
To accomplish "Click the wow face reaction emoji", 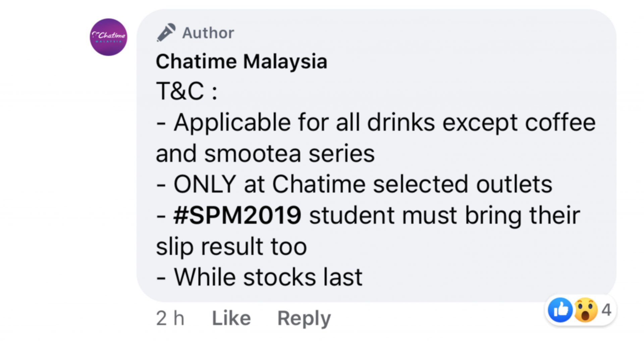I will tap(586, 310).
